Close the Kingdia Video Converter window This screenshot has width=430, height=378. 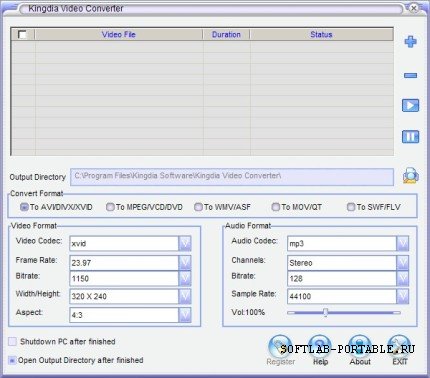[414, 8]
